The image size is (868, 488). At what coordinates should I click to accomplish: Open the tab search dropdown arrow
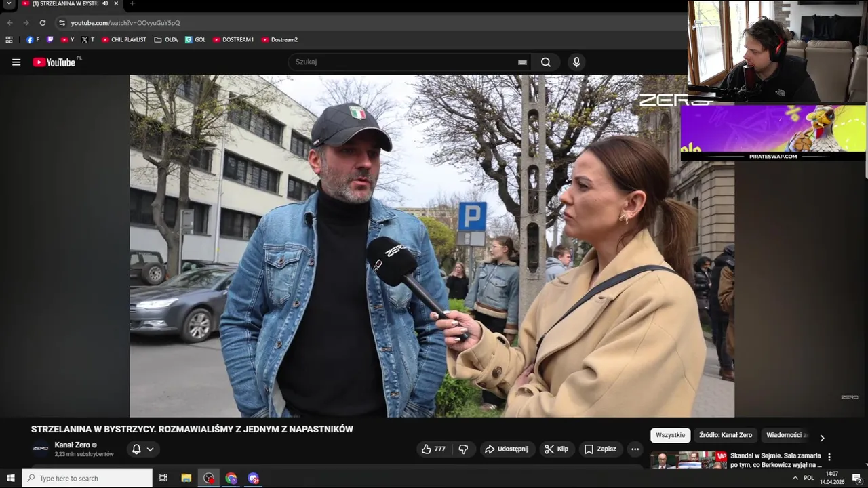point(9,3)
